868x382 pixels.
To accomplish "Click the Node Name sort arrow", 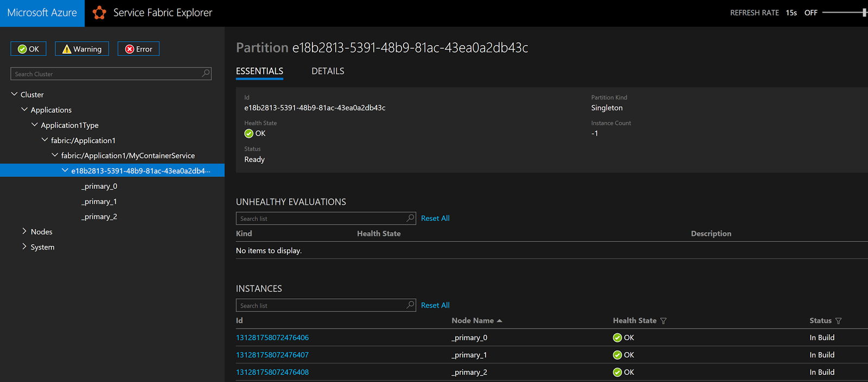I will pyautogui.click(x=500, y=321).
